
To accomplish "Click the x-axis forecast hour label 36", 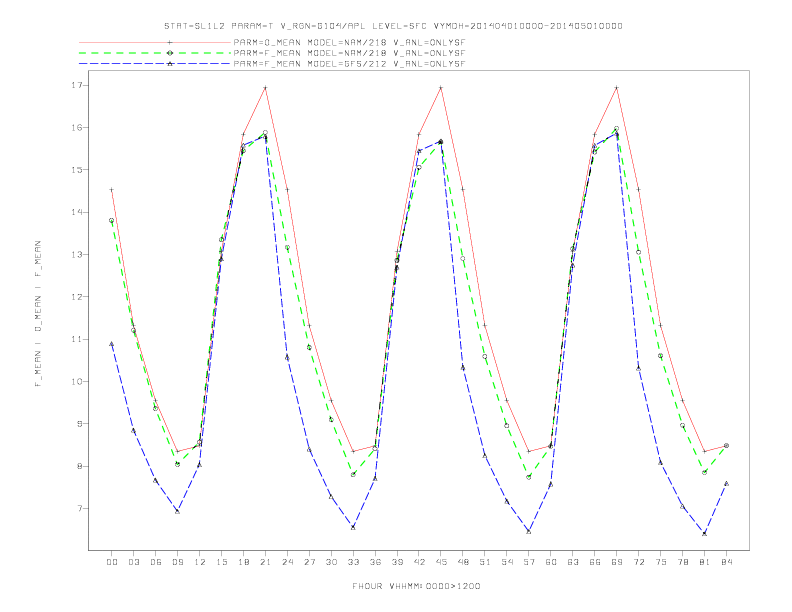I will click(x=375, y=562).
